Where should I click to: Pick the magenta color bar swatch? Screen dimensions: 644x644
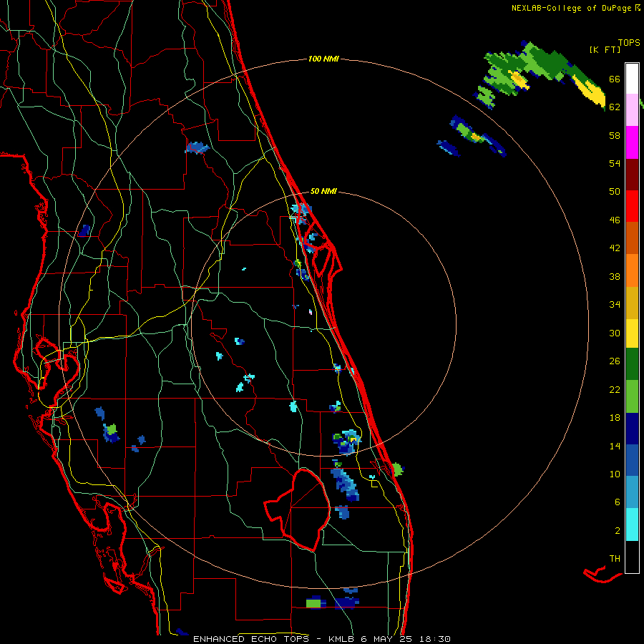(x=632, y=142)
